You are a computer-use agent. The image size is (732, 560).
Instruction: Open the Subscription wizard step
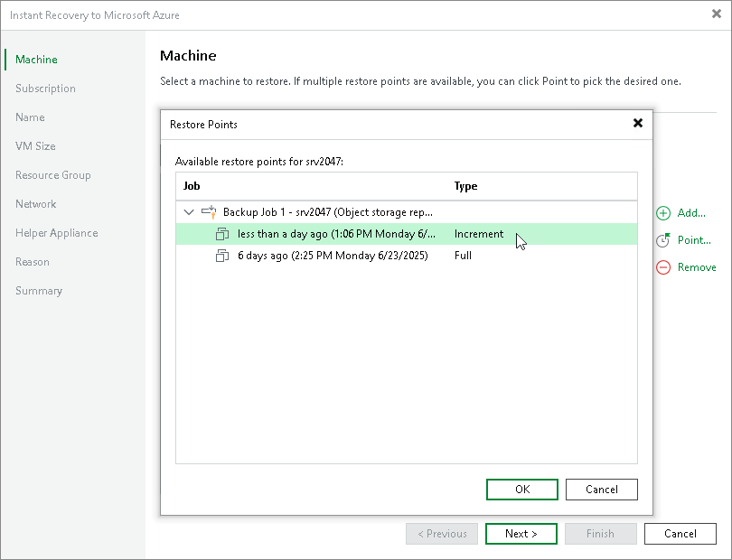coord(45,89)
